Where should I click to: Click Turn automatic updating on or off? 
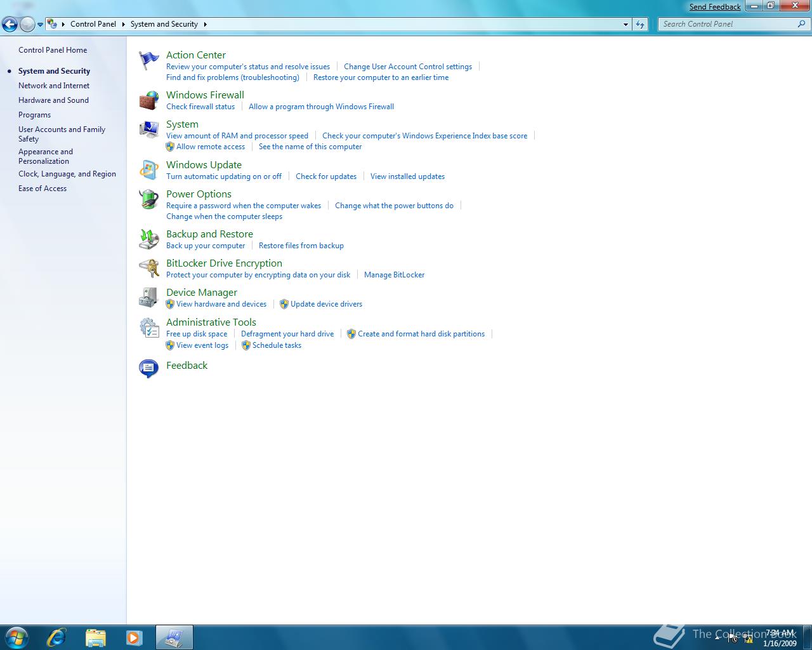pos(224,176)
